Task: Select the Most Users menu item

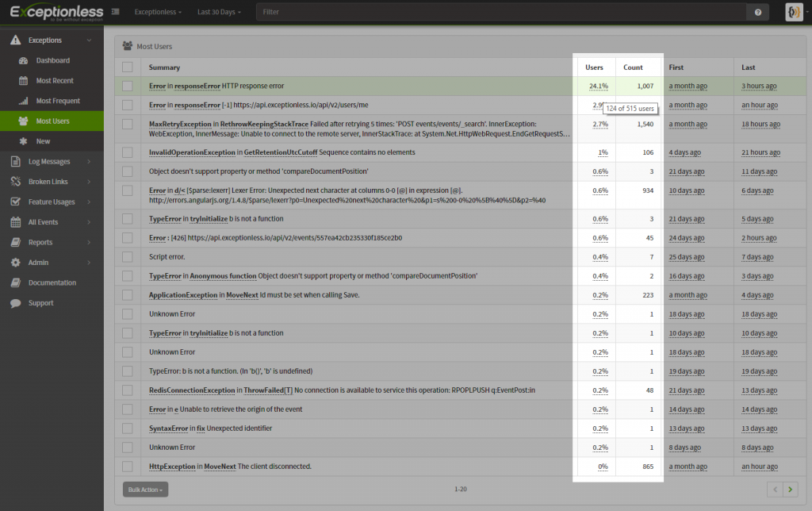Action: click(52, 121)
